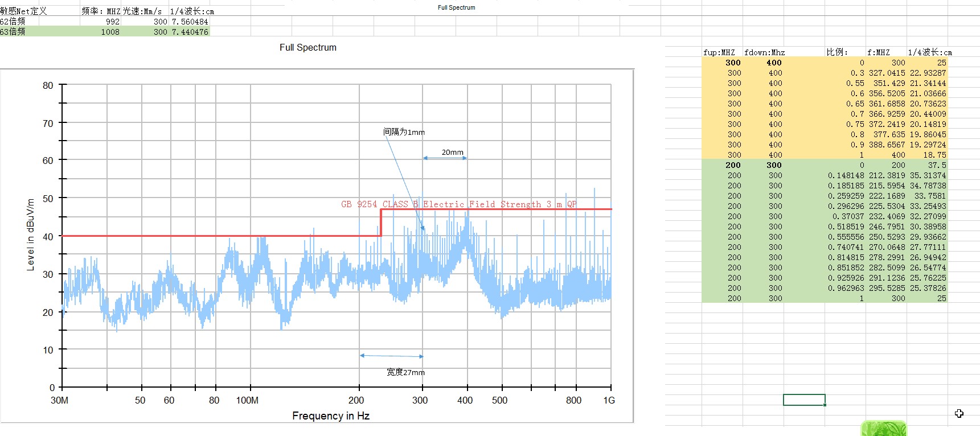Select the cell showing 356.5205
This screenshot has height=436, width=980.
click(x=887, y=93)
